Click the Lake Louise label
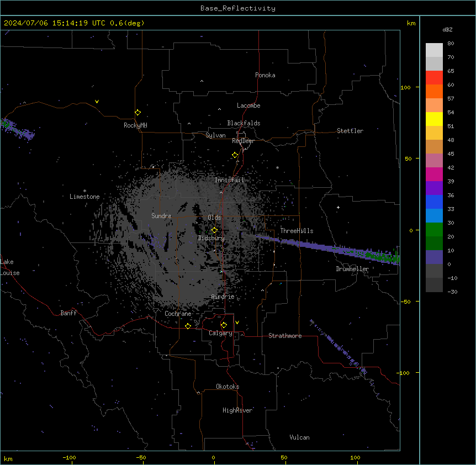The height and width of the screenshot is (465, 476). coord(10,267)
